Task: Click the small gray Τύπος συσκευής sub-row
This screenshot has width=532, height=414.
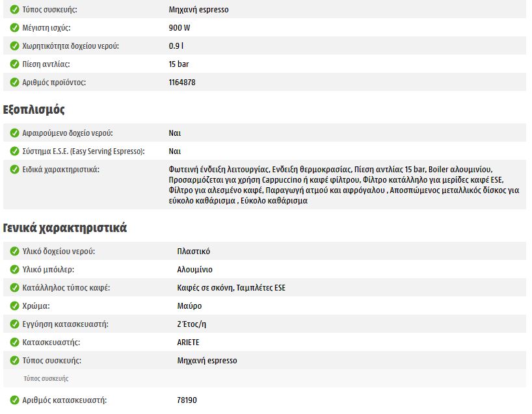Action: pos(46,378)
